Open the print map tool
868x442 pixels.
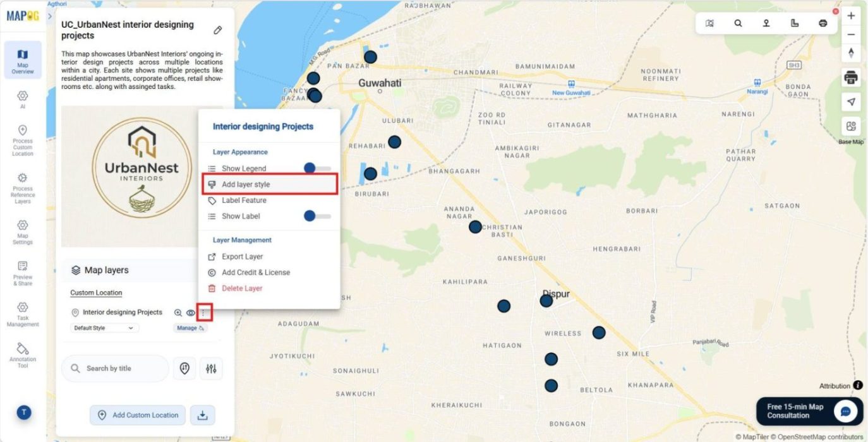pyautogui.click(x=851, y=77)
